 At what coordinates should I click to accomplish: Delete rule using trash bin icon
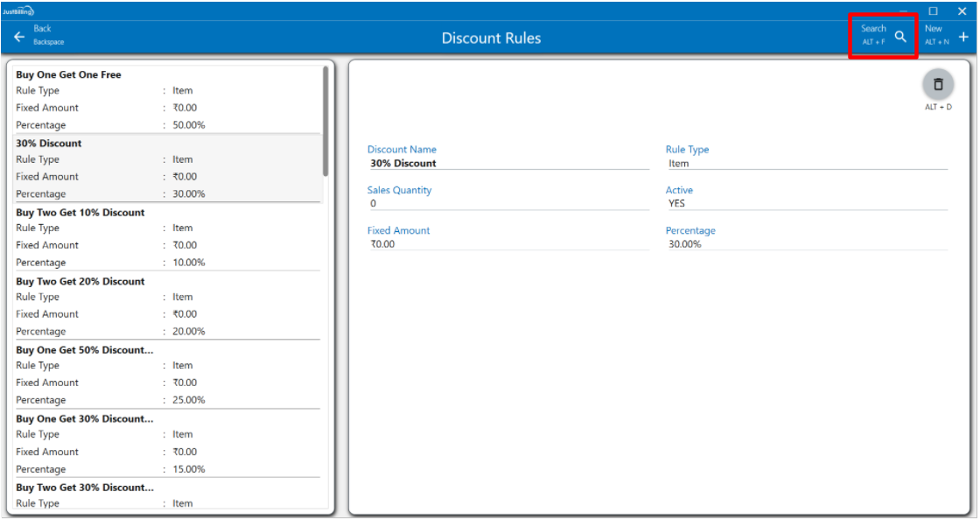(938, 84)
